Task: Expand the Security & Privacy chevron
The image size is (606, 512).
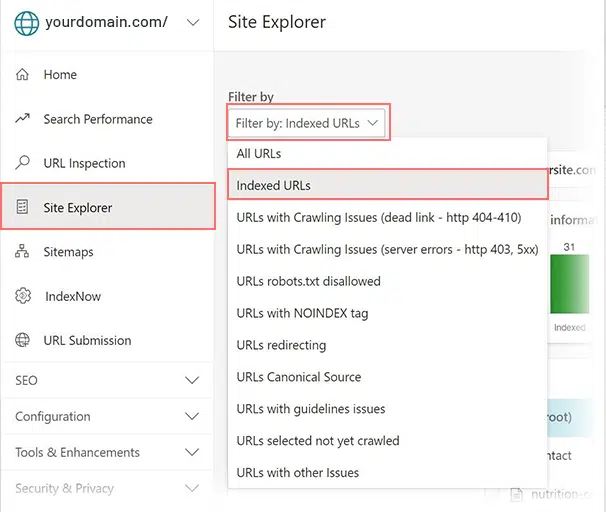Action: pos(192,488)
